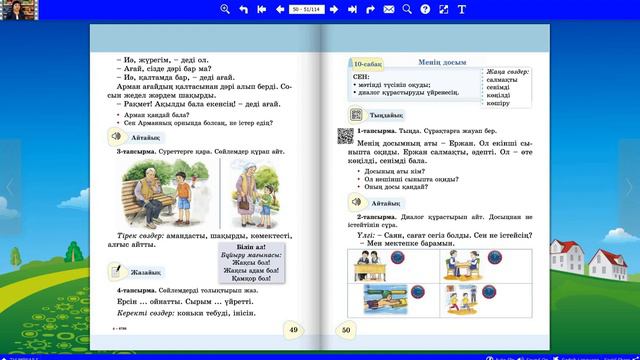
Task: Click the Біліп ал! info box
Action: 251,262
